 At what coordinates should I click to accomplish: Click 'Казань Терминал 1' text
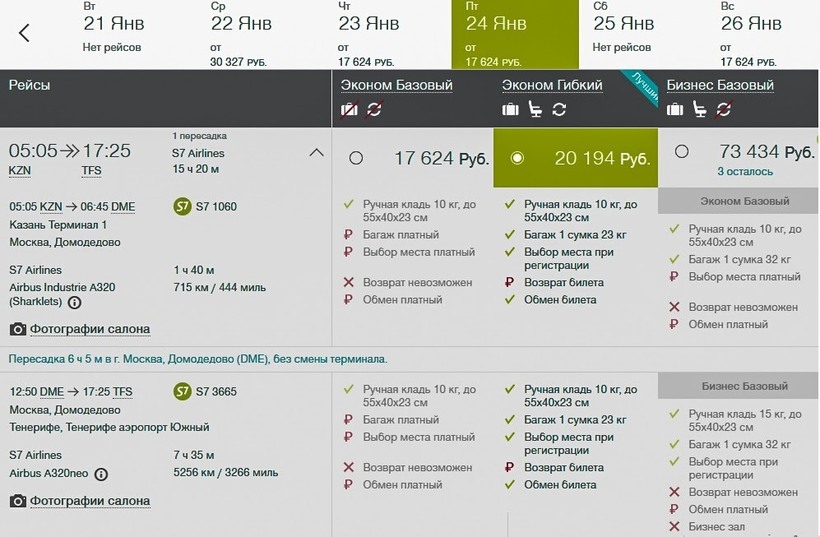click(x=58, y=225)
